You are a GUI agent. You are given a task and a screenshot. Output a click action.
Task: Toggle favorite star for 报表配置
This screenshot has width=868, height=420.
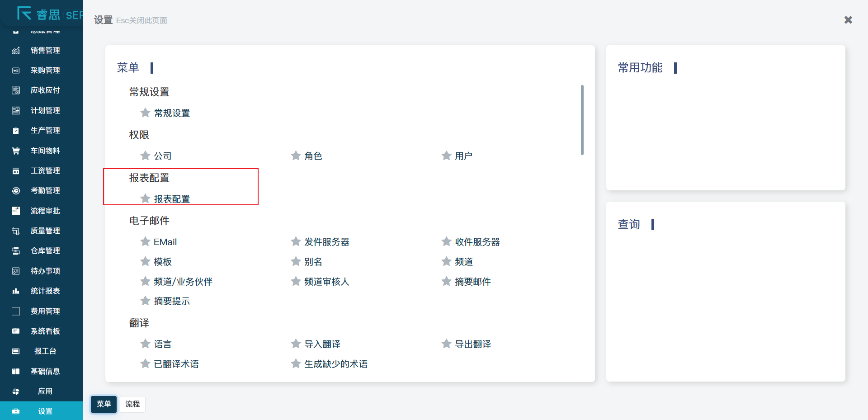145,199
